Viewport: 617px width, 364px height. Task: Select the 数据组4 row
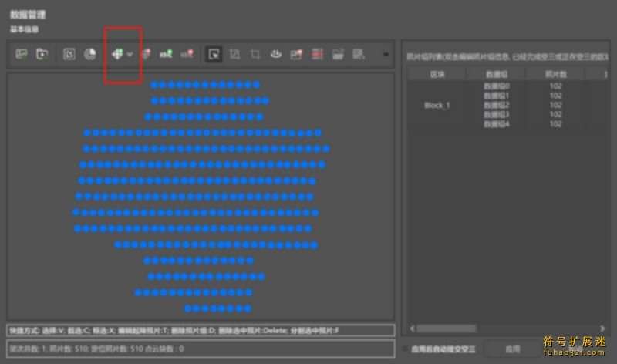(x=496, y=123)
